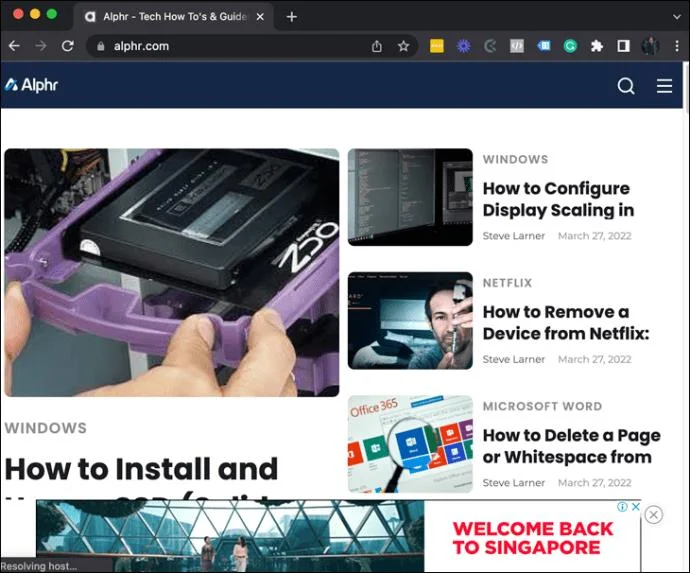Read How to Remove a Device from Netflix
The image size is (690, 573).
click(566, 323)
